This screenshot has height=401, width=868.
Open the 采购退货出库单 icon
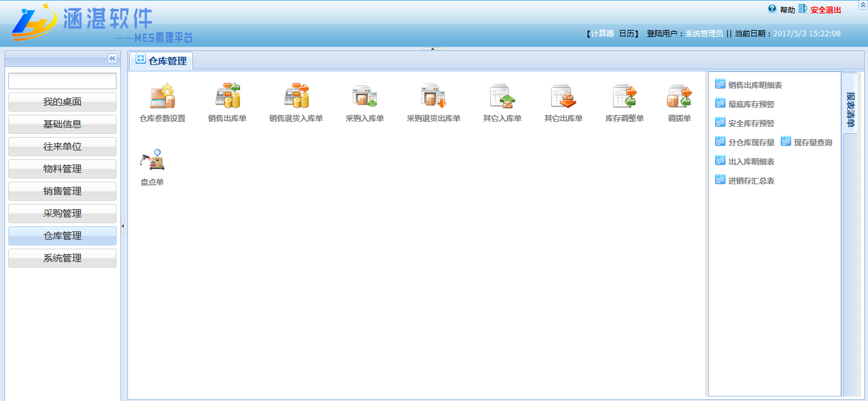[x=433, y=96]
